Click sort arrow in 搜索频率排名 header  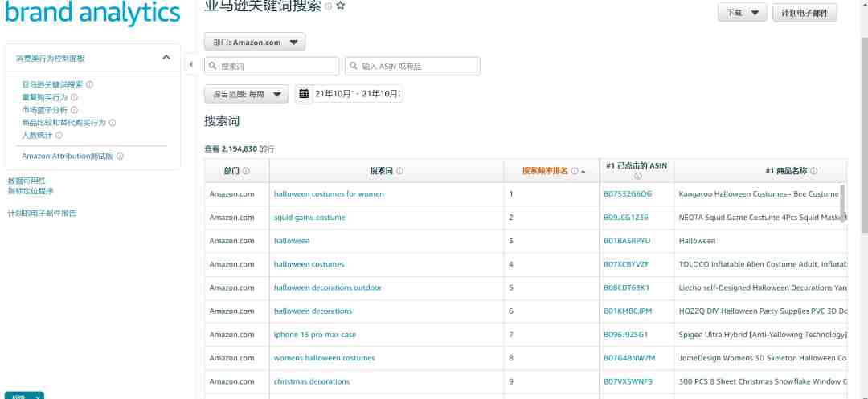point(583,172)
